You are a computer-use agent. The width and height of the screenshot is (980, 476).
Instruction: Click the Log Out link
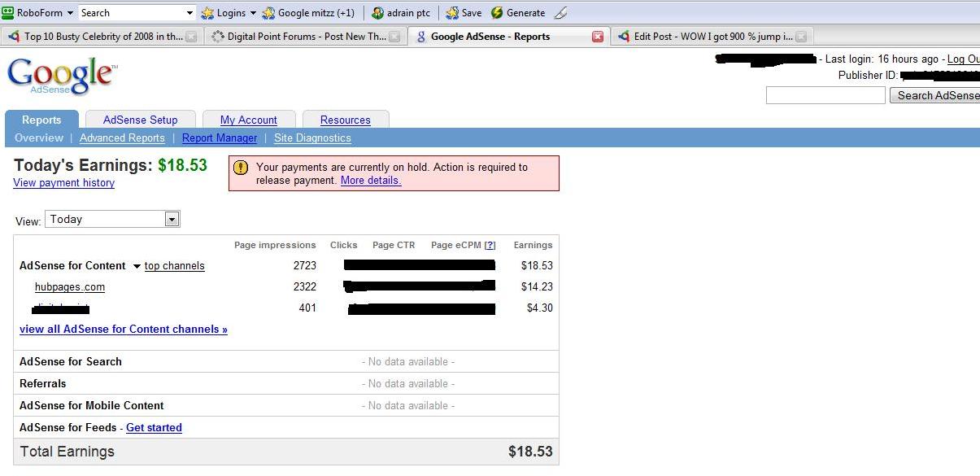(x=964, y=59)
